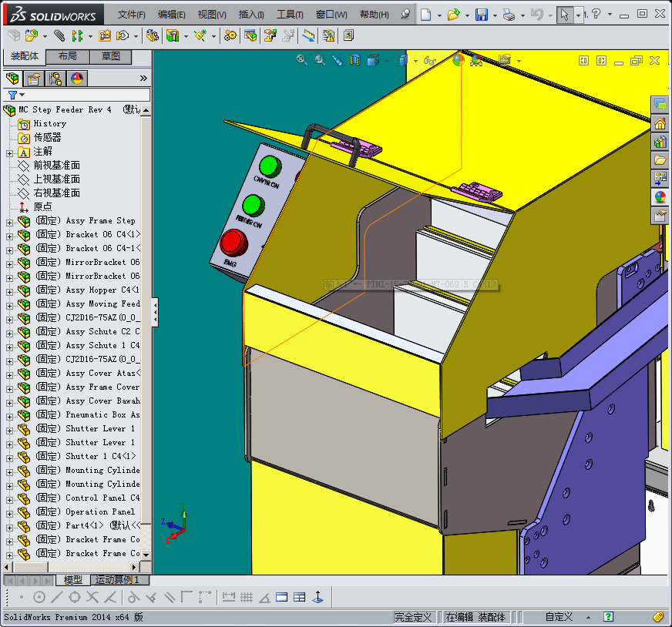Viewport: 672px width, 627px height.
Task: Click the Linear Component Pattern icon
Action: [x=77, y=35]
